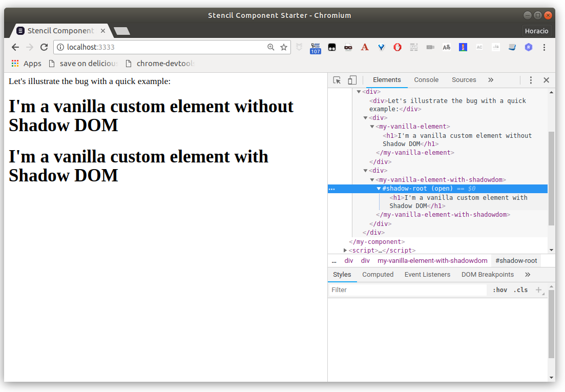This screenshot has width=565, height=392.
Task: Open the translate extension icon
Action: coord(447,47)
